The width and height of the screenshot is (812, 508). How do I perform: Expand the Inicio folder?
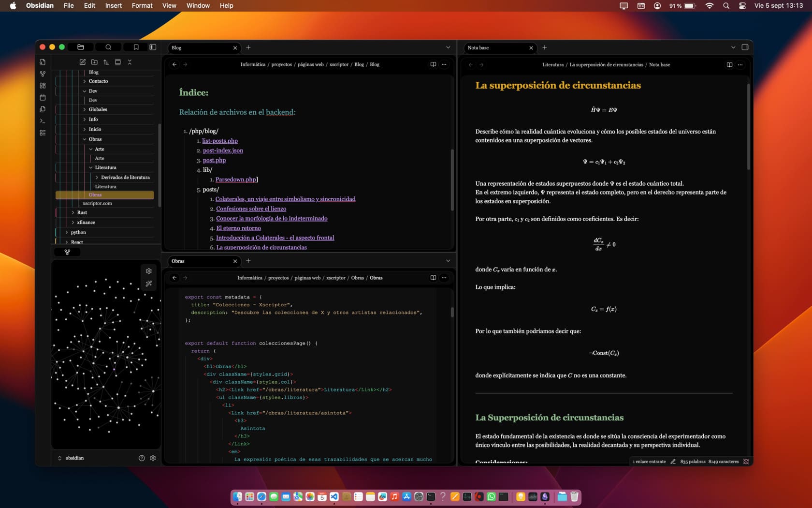click(85, 129)
